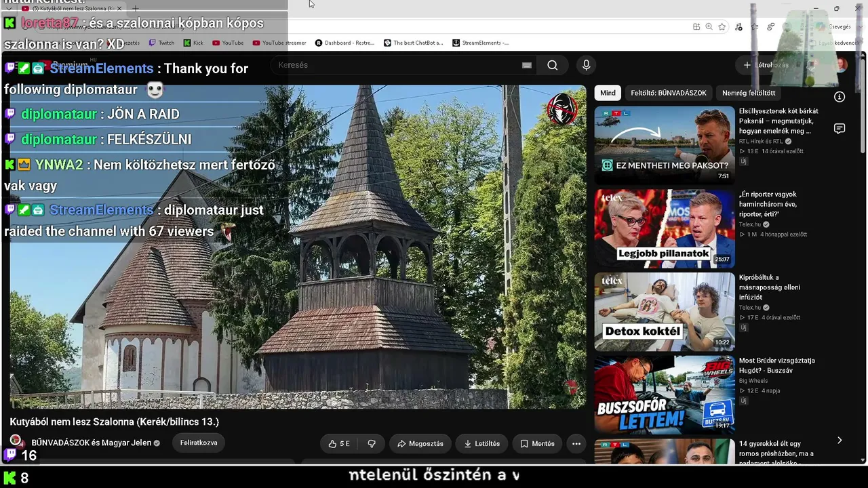This screenshot has height=488, width=868.
Task: Open the Kick bookmark in bookmarks bar
Action: [x=193, y=43]
